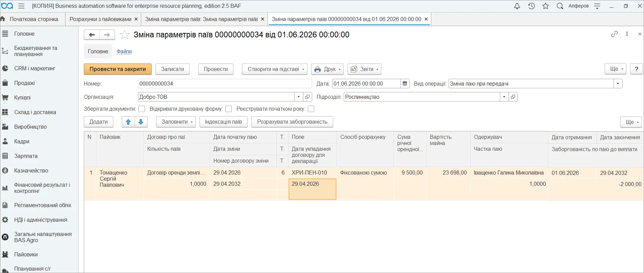Close the document form with the X
The width and height of the screenshot is (644, 273).
coord(640,34)
